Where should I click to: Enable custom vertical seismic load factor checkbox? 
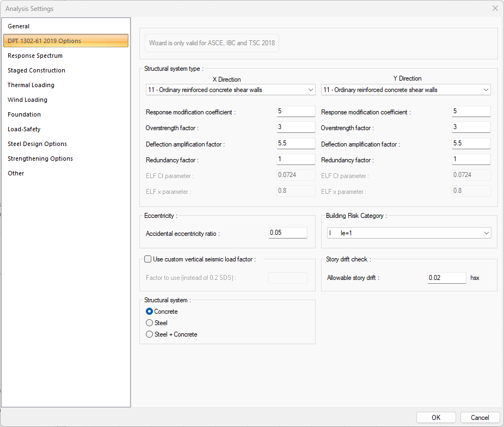click(148, 259)
